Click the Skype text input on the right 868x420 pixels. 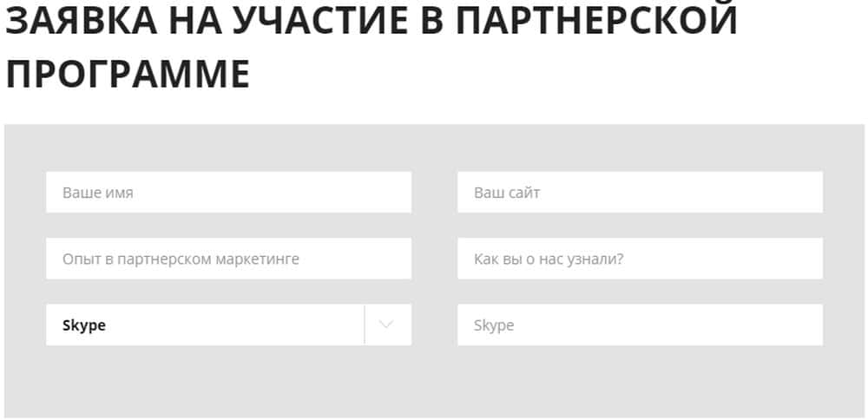coord(640,325)
